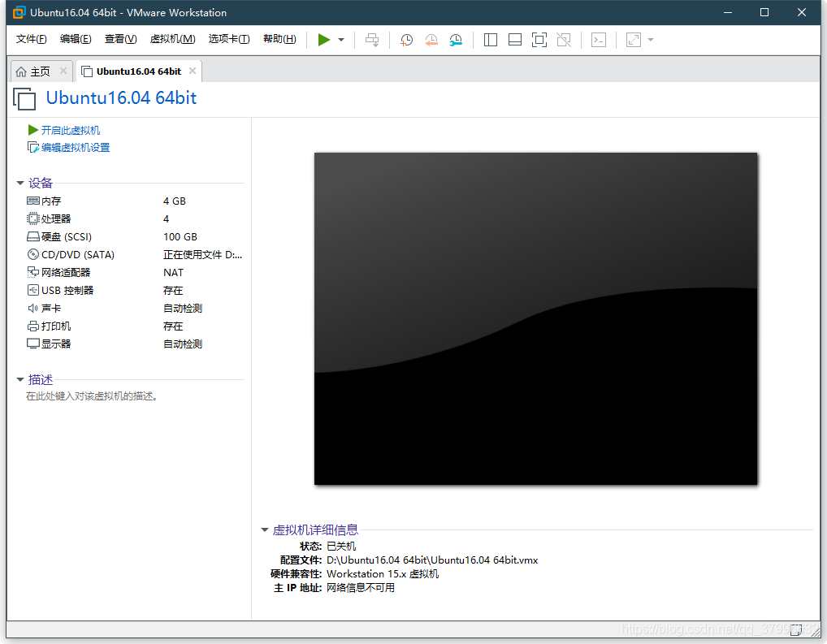Open the power options dropdown arrow
The width and height of the screenshot is (827, 644).
point(341,40)
